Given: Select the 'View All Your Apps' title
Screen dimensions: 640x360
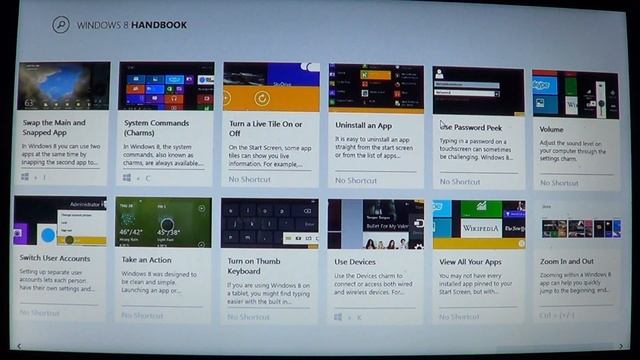Looking at the screenshot, I should pyautogui.click(x=470, y=262).
